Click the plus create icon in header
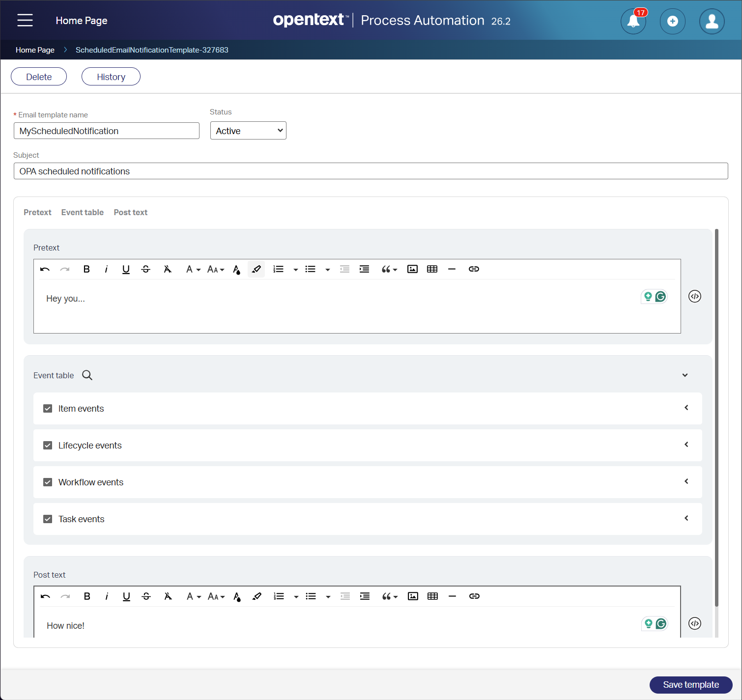This screenshot has width=742, height=700. (673, 21)
